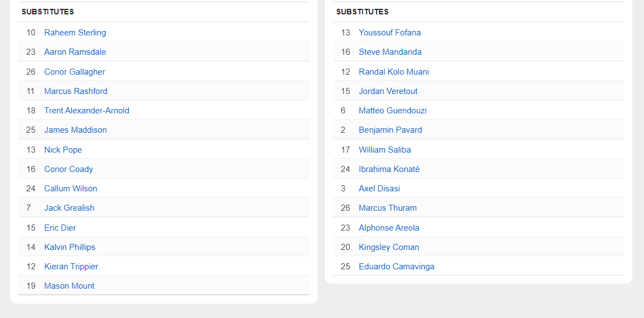Viewport: 644px width, 318px height.
Task: Click Mason Mount's name
Action: [x=69, y=286]
